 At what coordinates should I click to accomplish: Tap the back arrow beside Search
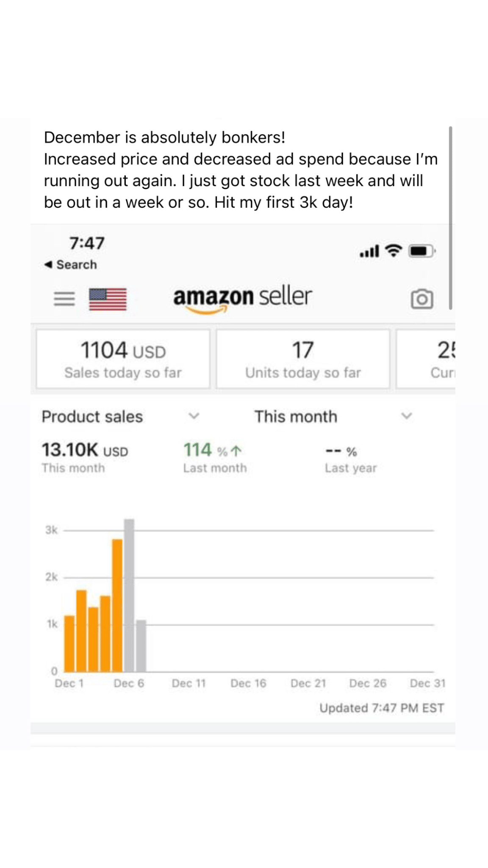tap(48, 264)
